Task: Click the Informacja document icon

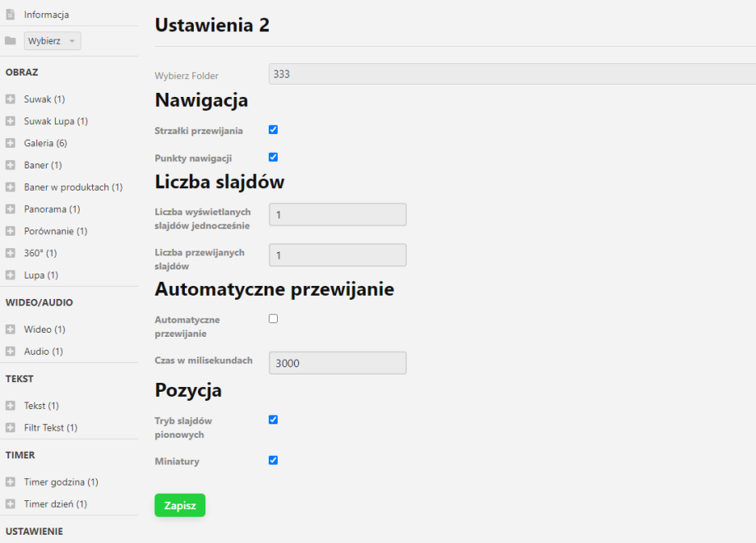Action: coord(10,14)
